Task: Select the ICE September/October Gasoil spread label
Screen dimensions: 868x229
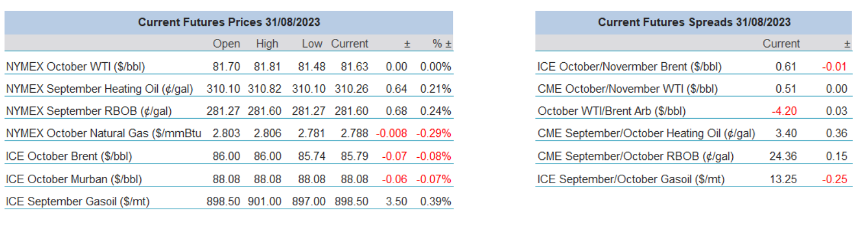Action: pos(631,179)
